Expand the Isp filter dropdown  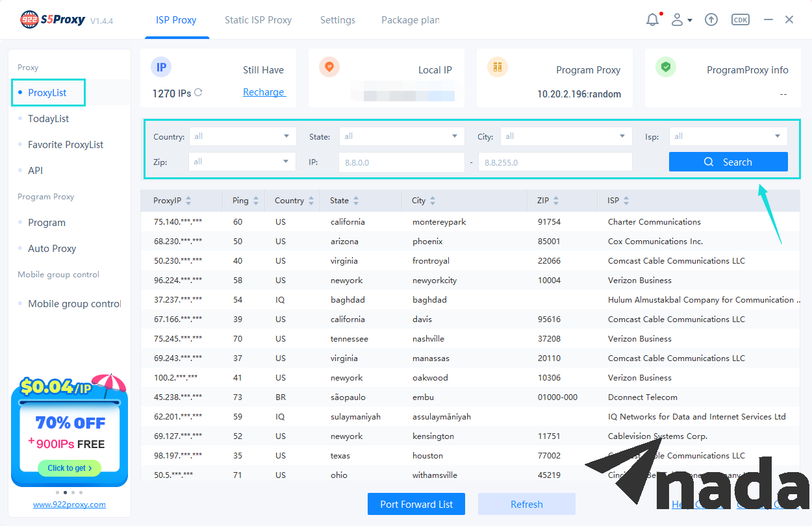click(728, 136)
